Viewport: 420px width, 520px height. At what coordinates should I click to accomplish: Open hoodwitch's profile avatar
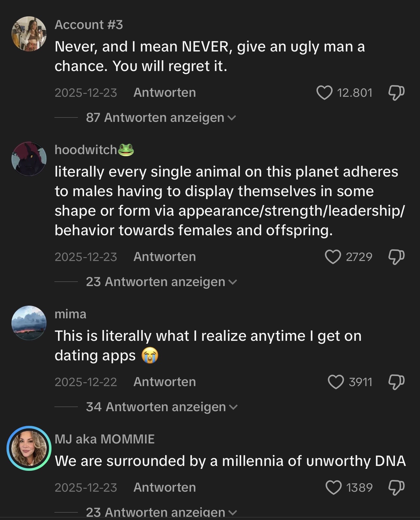pos(29,159)
